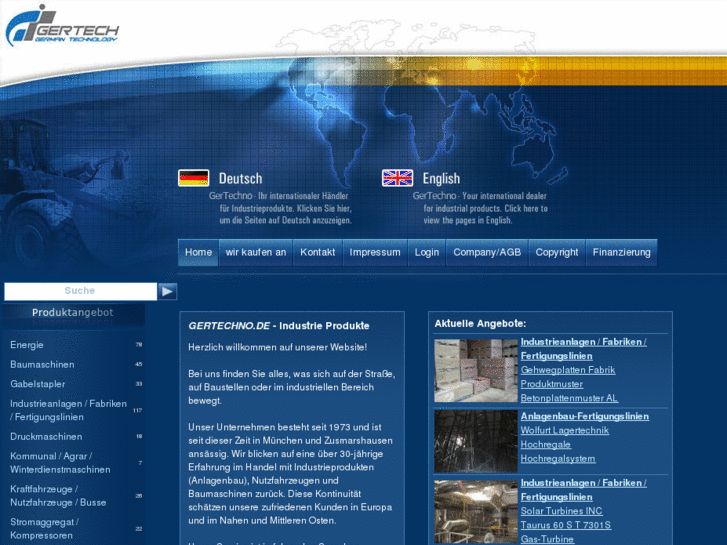Screen dimensions: 727x545
Task: Open the Company/AGB menu item
Action: [x=487, y=252]
